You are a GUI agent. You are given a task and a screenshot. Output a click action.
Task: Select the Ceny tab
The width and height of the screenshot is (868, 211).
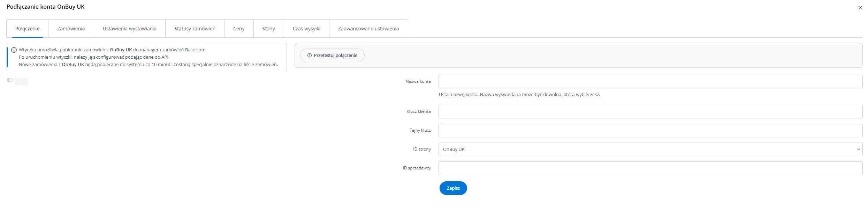tap(239, 29)
